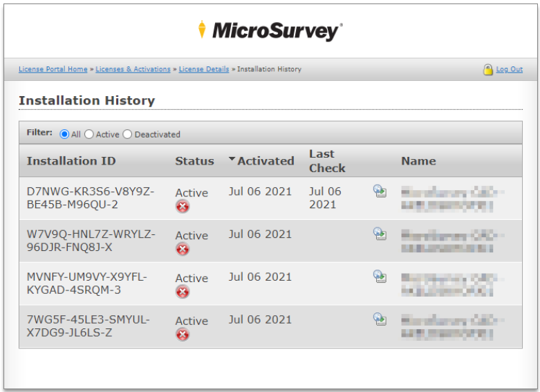Click red deactivate icon for MVNFY installation
540x392 pixels.
(183, 292)
